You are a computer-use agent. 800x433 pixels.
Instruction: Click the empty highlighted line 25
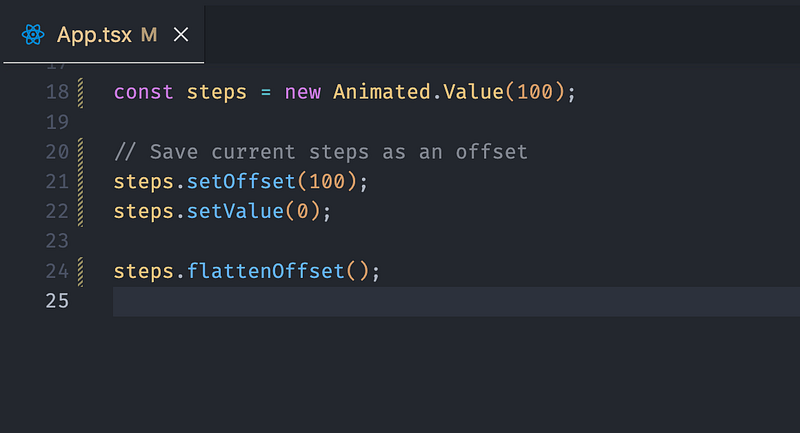pos(456,301)
